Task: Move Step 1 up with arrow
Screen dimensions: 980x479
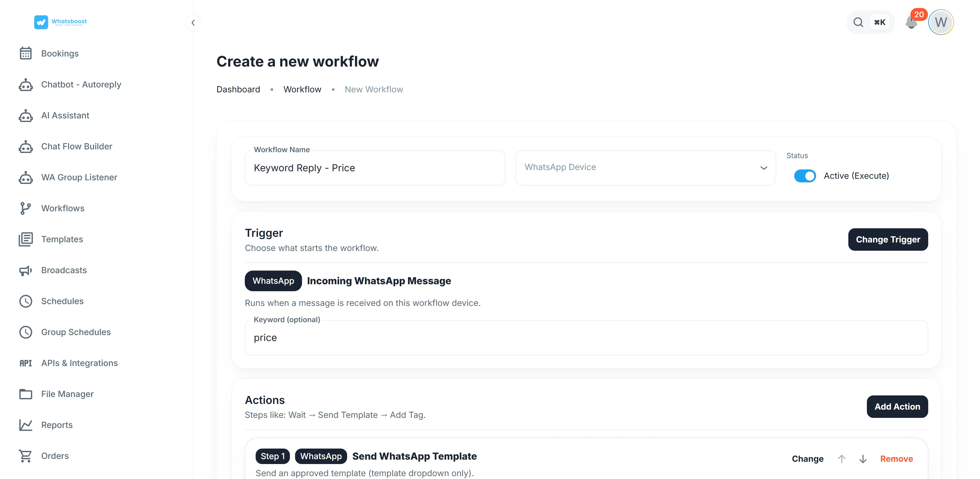Action: (x=842, y=459)
